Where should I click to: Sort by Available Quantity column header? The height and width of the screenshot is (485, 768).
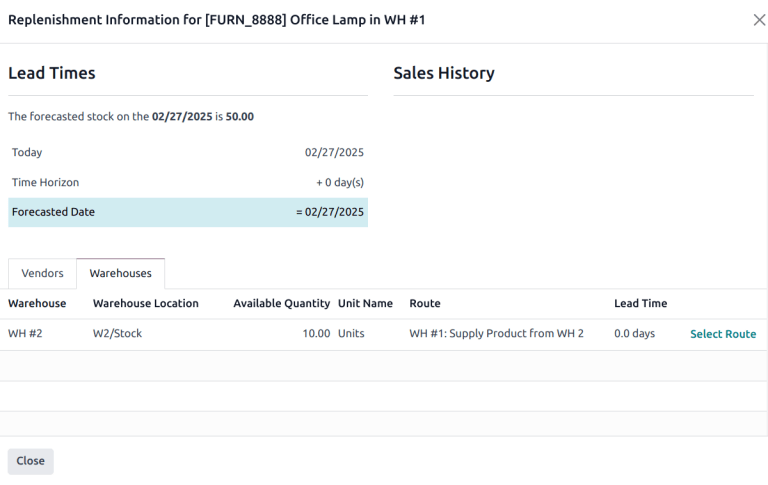pos(281,303)
